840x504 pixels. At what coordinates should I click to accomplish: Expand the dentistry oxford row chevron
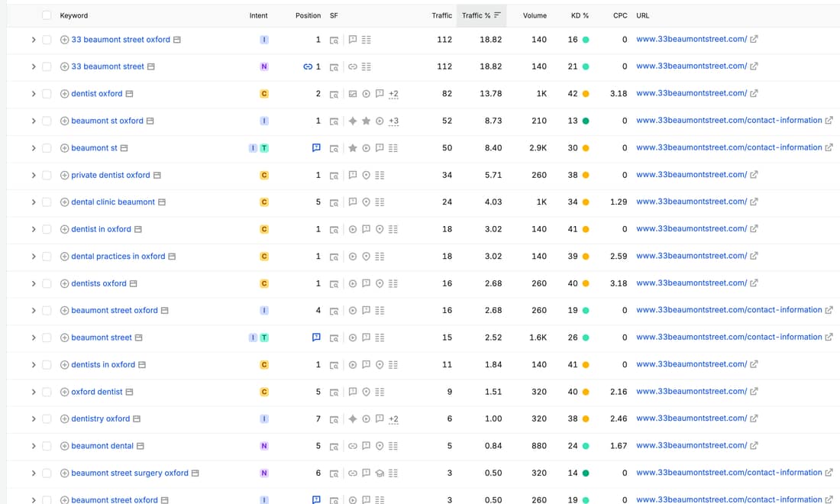33,418
